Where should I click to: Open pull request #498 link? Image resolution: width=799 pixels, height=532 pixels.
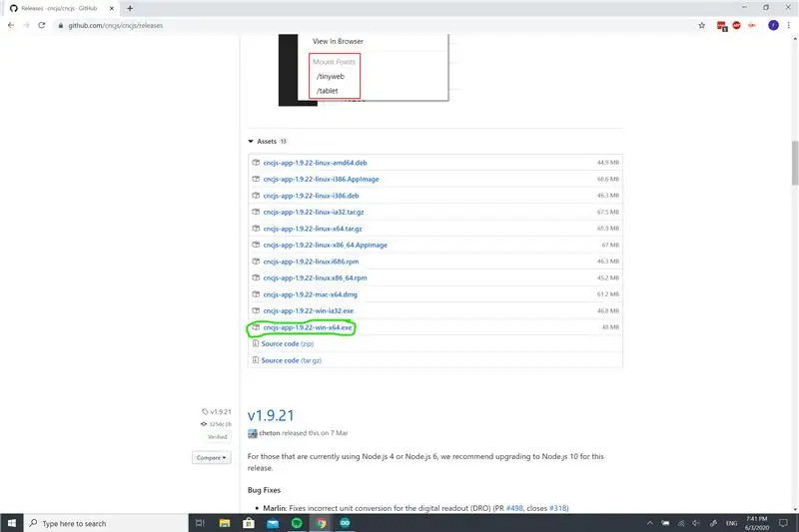click(x=514, y=508)
